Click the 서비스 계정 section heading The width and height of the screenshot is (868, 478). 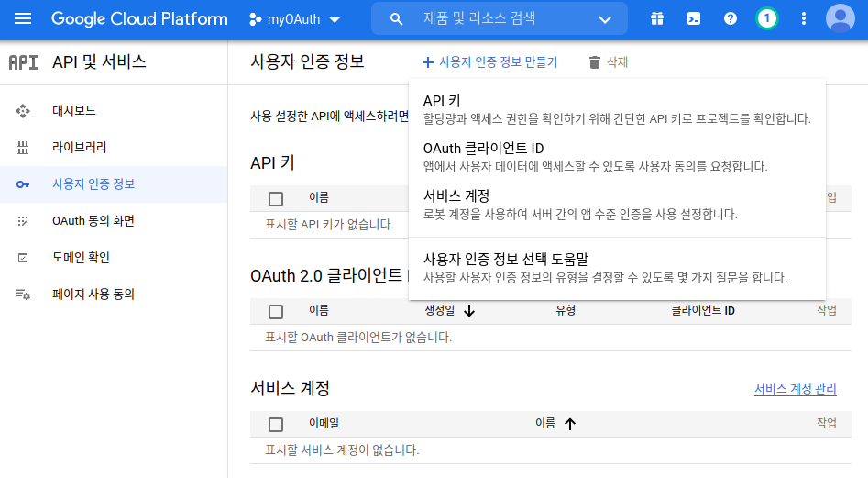point(290,388)
